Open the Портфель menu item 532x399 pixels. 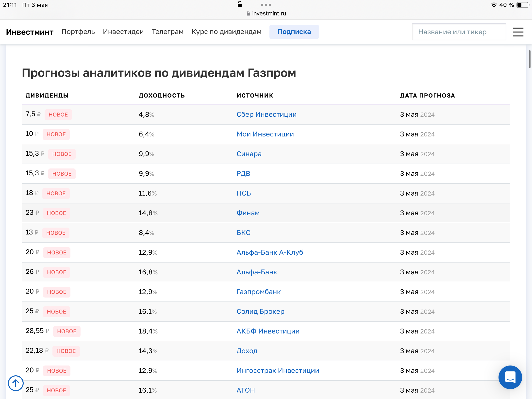(x=78, y=32)
